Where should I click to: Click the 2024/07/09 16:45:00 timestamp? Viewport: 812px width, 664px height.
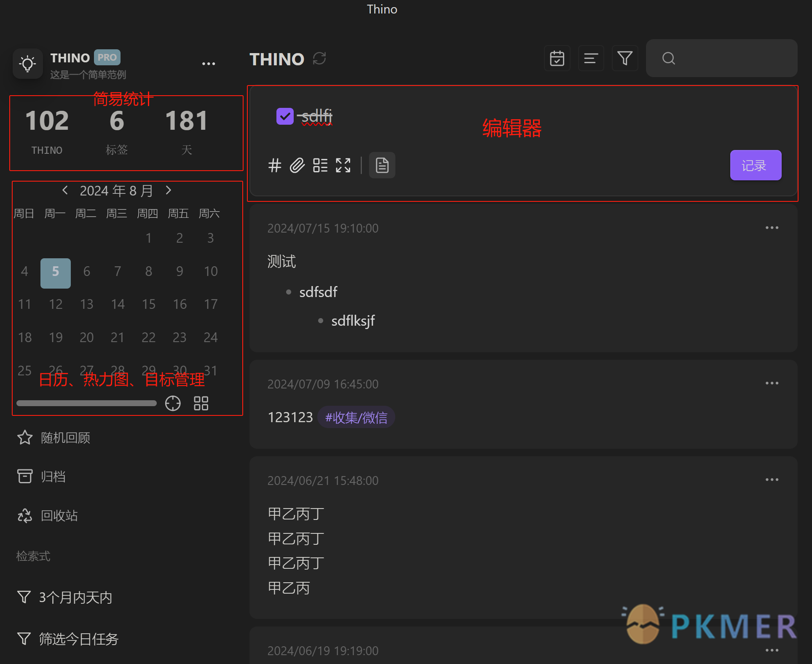click(323, 384)
